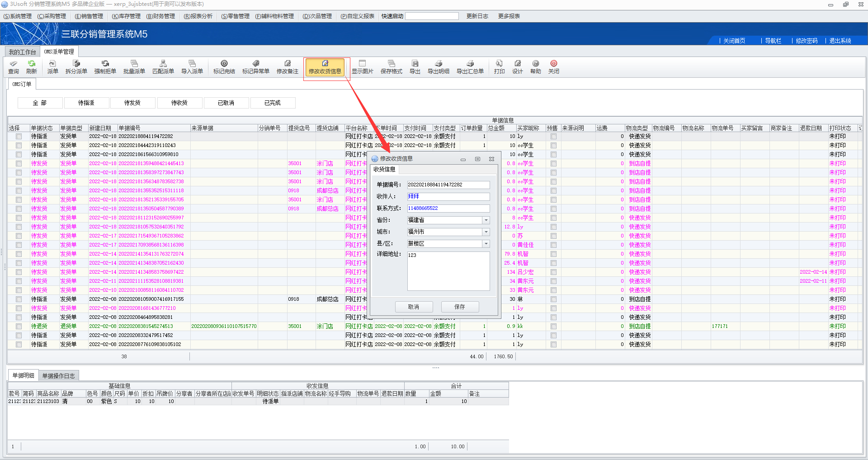
Task: Tick select box for order 20220218135948842144​5413
Action: pyautogui.click(x=19, y=163)
